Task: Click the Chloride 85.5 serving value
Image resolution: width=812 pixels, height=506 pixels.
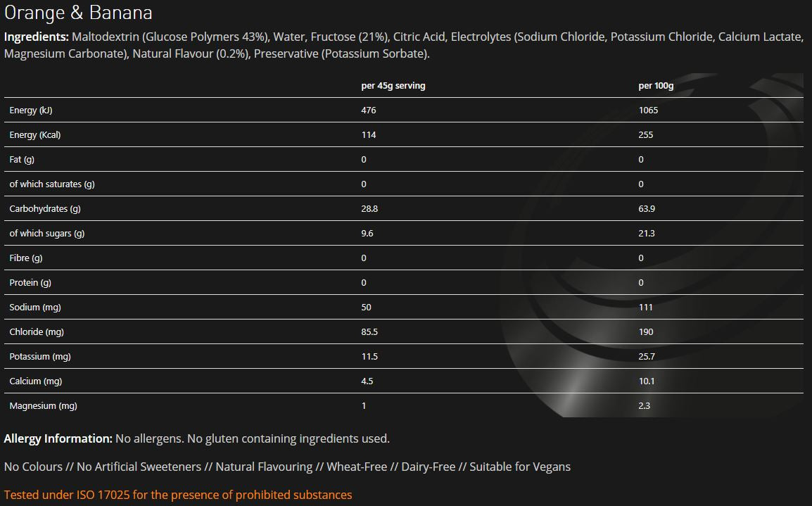Action: [x=369, y=332]
